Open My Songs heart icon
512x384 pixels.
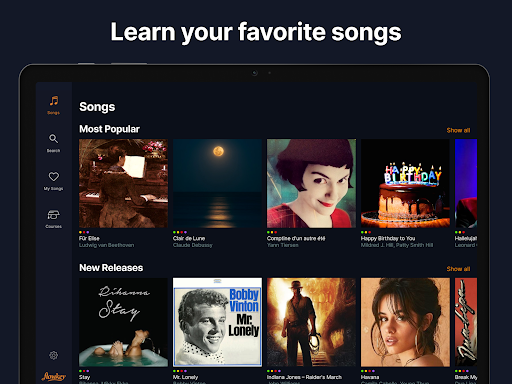click(x=54, y=176)
